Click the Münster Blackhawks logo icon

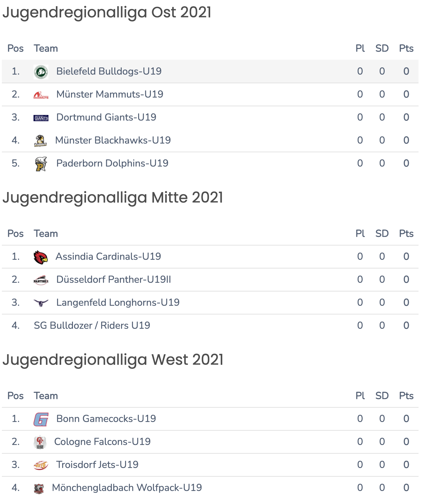[40, 140]
